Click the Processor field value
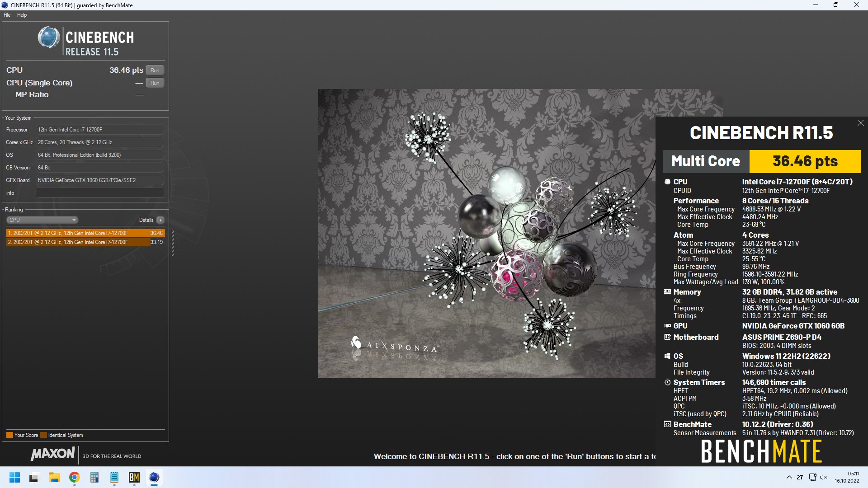 coord(99,130)
